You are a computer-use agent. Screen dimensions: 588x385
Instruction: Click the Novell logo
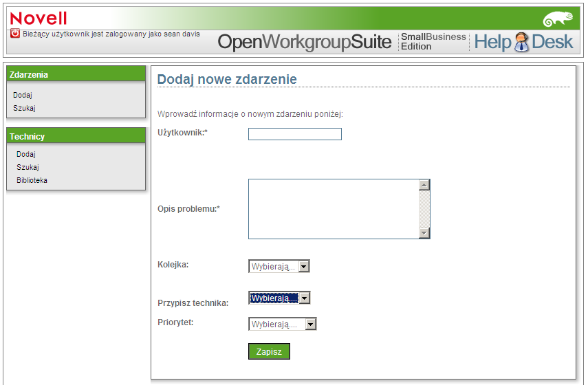pos(39,19)
